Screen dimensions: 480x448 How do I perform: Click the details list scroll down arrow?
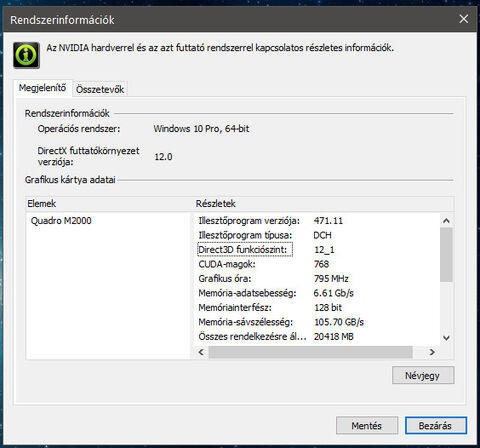[446, 338]
